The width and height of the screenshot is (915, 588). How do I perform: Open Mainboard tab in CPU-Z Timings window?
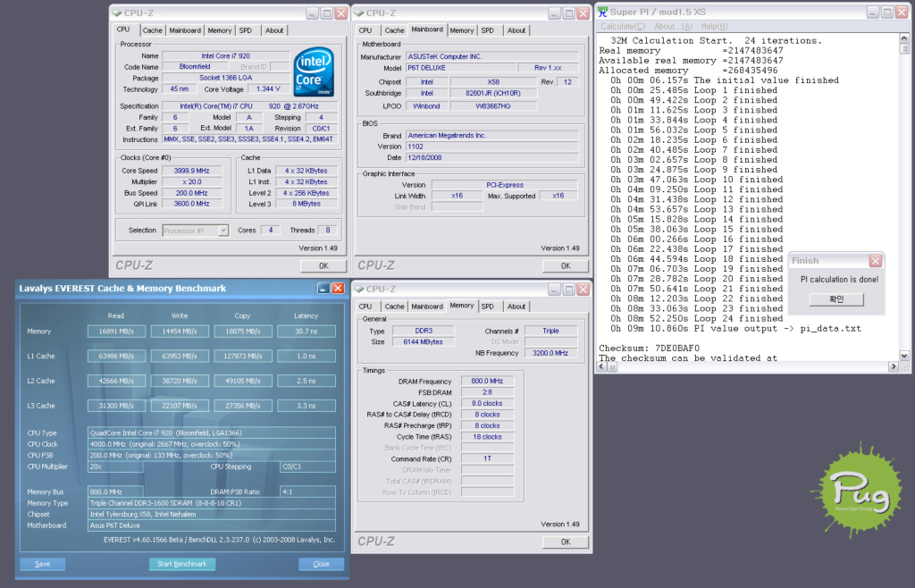tap(427, 307)
